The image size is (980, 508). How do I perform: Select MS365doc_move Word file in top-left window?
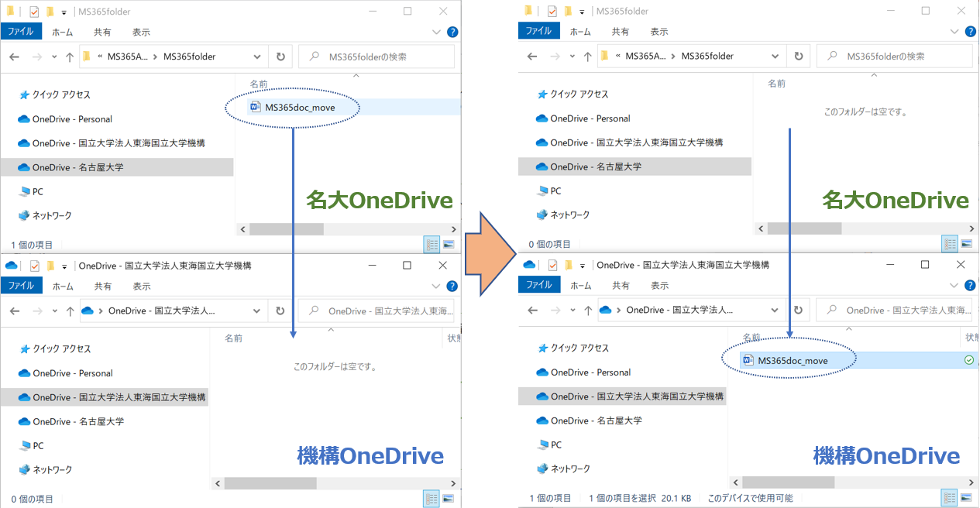click(299, 108)
